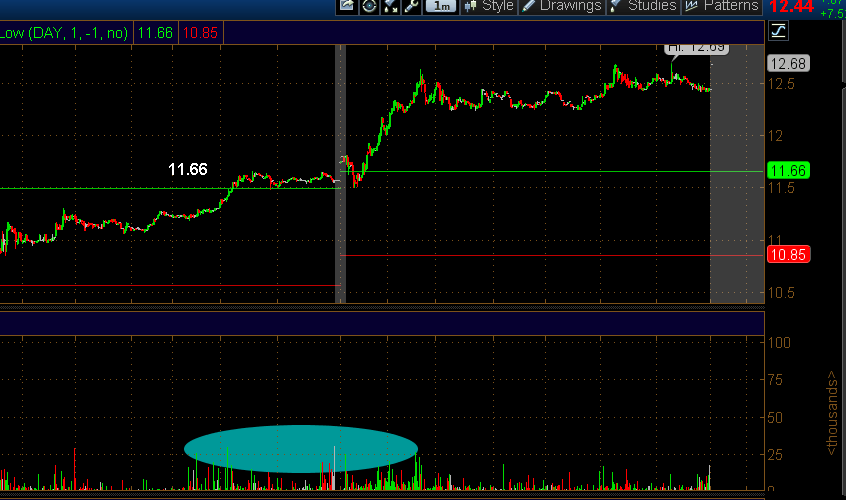Open the Drawings menu
This screenshot has height=500, width=846.
click(x=570, y=6)
